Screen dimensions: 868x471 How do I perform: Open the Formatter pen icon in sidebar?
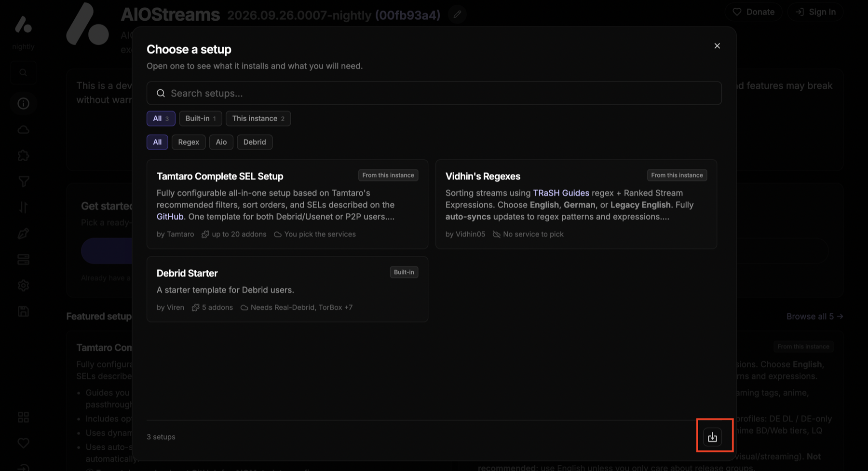(23, 234)
